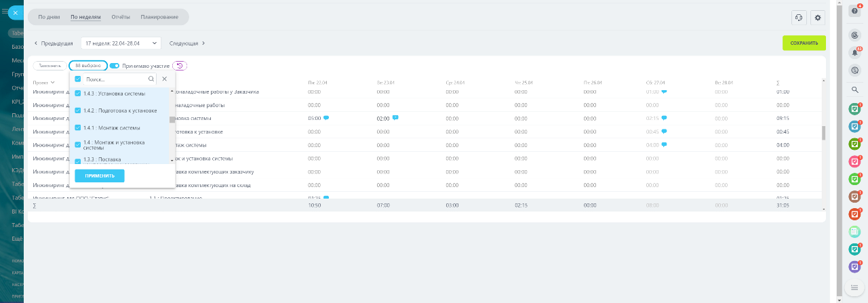868x303 pixels.
Task: Click the green Сохранить button
Action: point(804,43)
